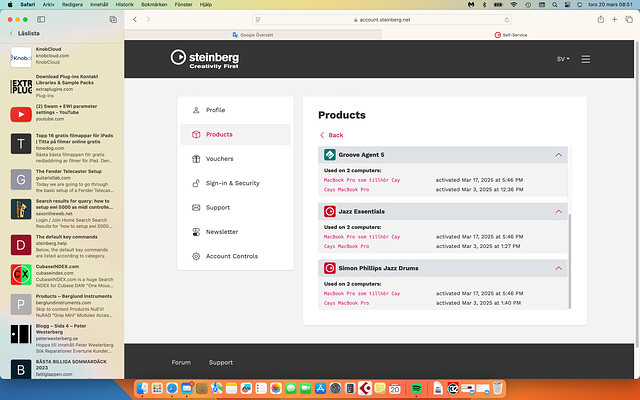
Task: Open the App Store from the Dock
Action: click(320, 388)
